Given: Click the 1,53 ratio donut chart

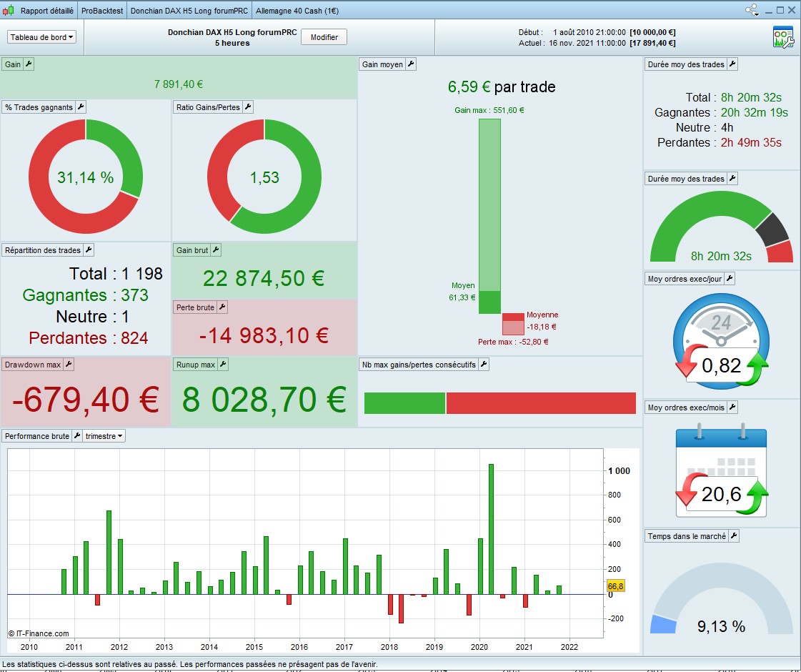Looking at the screenshot, I should (x=264, y=177).
